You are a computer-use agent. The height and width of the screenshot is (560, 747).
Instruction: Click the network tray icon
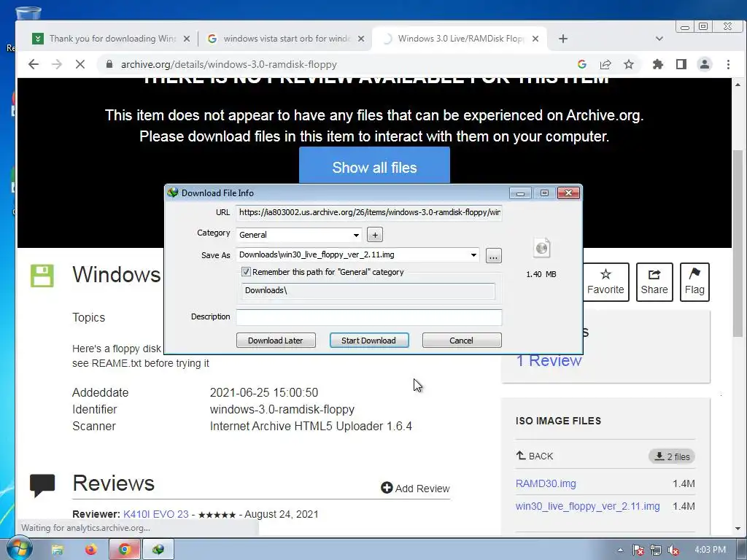pos(656,550)
